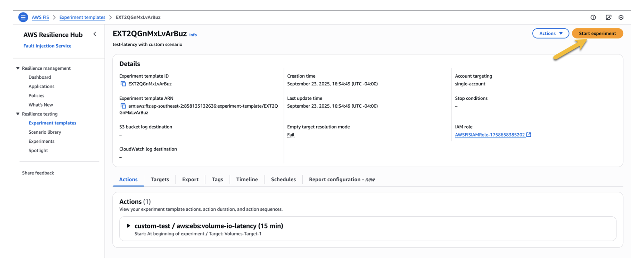Viewport: 644px width, 261px height.
Task: Open Scenario library in the sidebar
Action: [x=45, y=132]
